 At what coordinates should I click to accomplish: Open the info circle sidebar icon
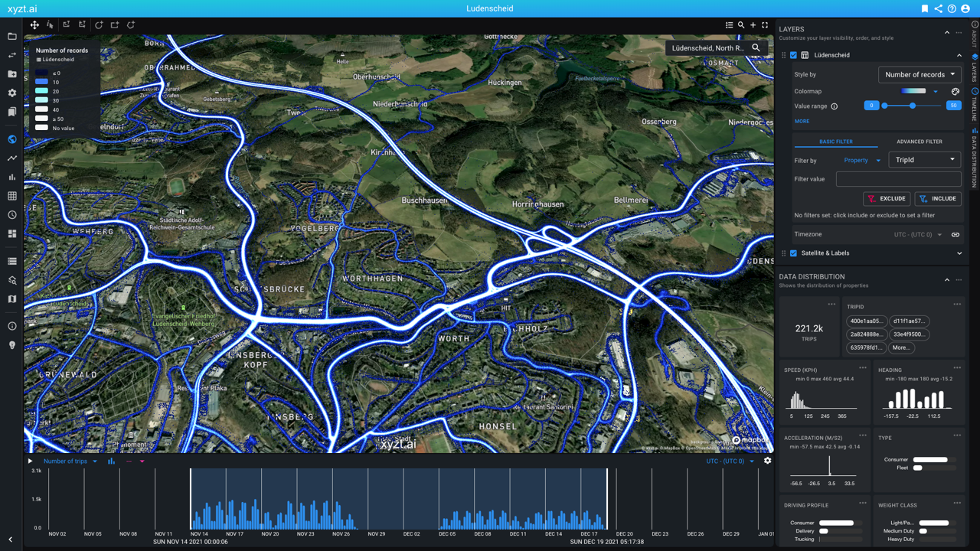tap(11, 326)
